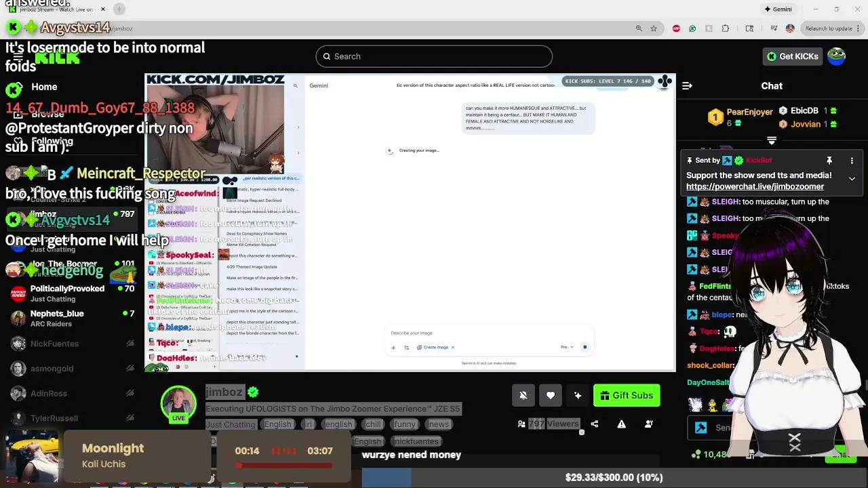Unpin the KickBot pinned message
The width and height of the screenshot is (868, 488).
click(x=829, y=161)
